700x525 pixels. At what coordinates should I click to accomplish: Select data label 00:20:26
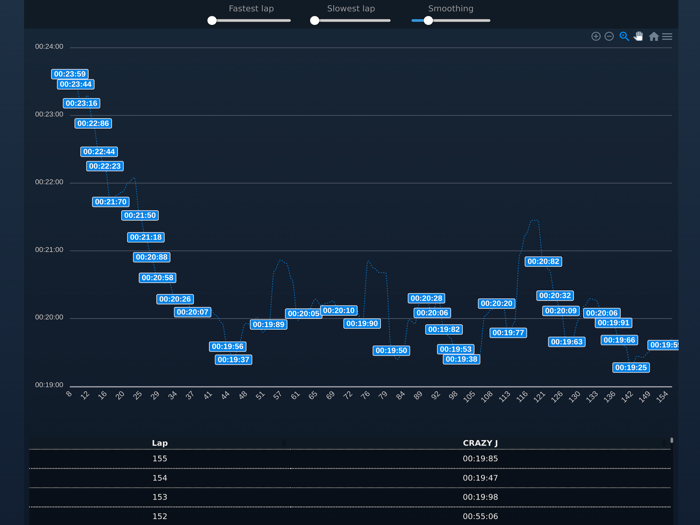coord(175,299)
